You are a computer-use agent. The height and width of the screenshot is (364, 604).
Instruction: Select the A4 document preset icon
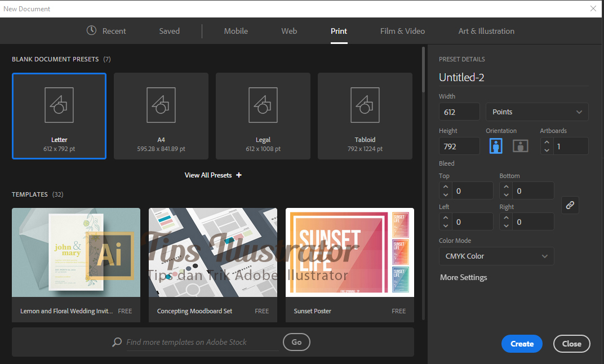(161, 105)
